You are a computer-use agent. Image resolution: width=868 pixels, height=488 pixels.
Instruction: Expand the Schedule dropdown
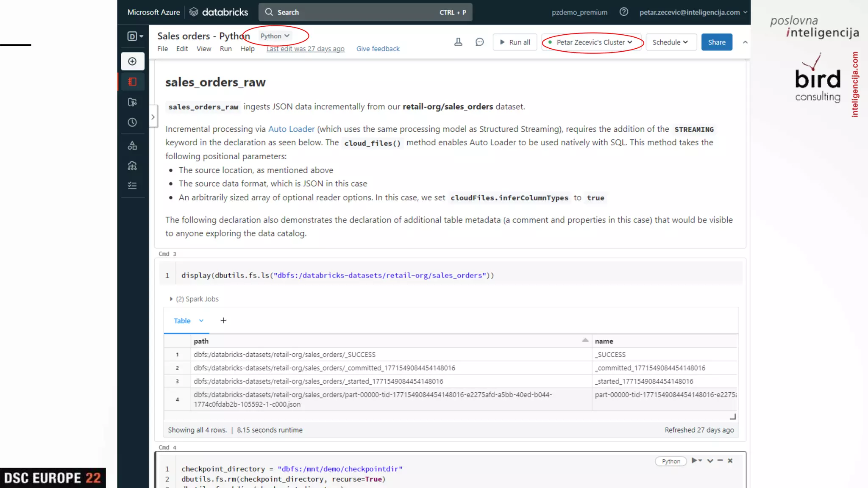click(670, 42)
